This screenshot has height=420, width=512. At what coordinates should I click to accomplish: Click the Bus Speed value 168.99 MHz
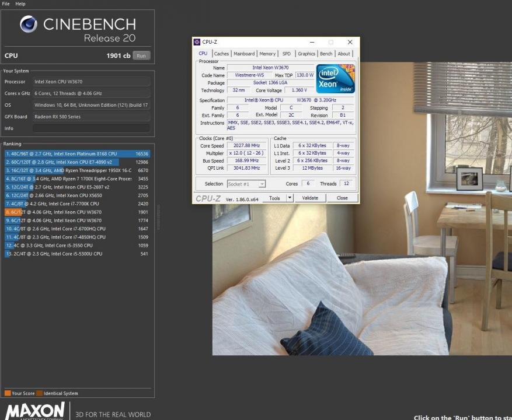tap(246, 160)
